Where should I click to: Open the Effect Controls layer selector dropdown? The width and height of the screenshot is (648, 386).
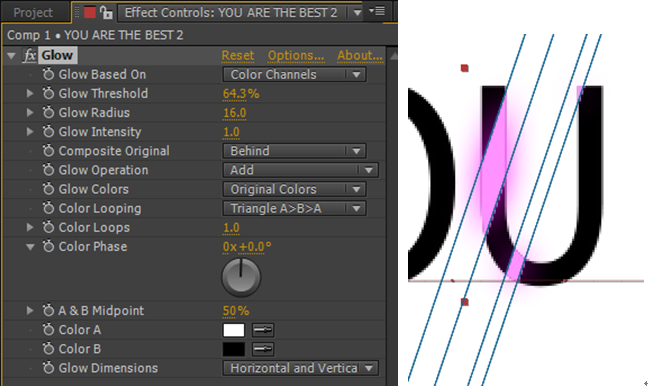point(357,13)
